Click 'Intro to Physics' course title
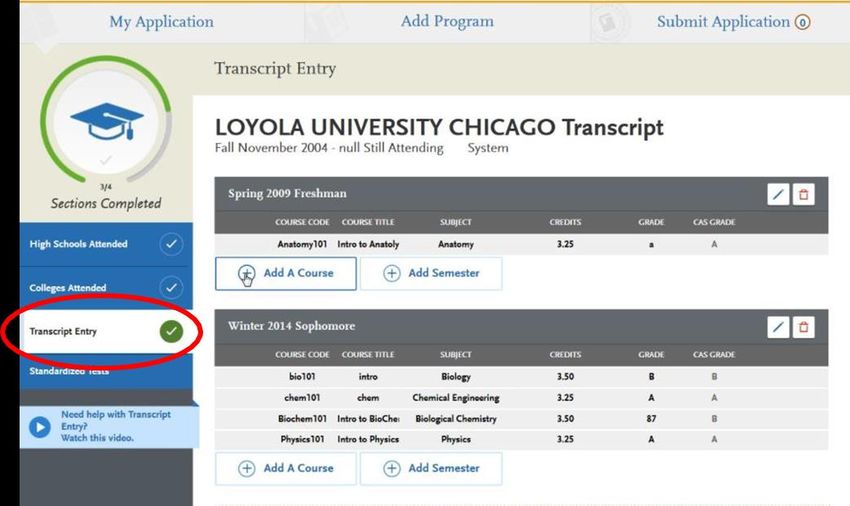This screenshot has height=506, width=850. (368, 439)
